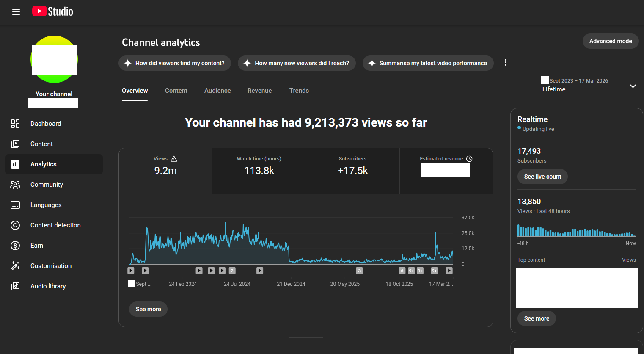This screenshot has height=354, width=644.
Task: Expand the Lifetime date range dropdown
Action: coord(633,86)
